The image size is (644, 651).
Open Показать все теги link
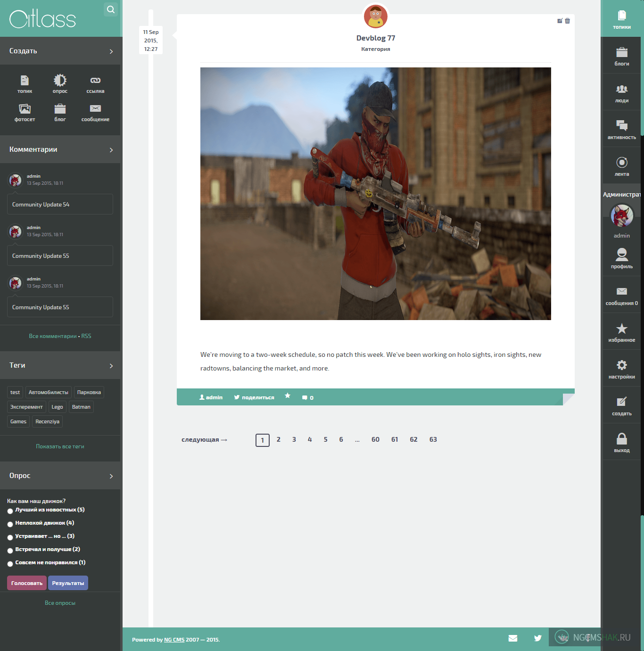tap(60, 446)
